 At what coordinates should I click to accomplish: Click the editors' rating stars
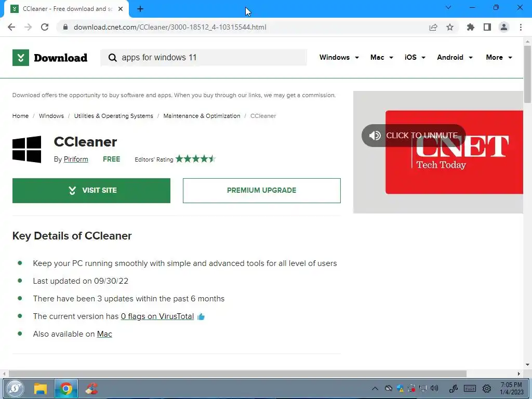[195, 159]
